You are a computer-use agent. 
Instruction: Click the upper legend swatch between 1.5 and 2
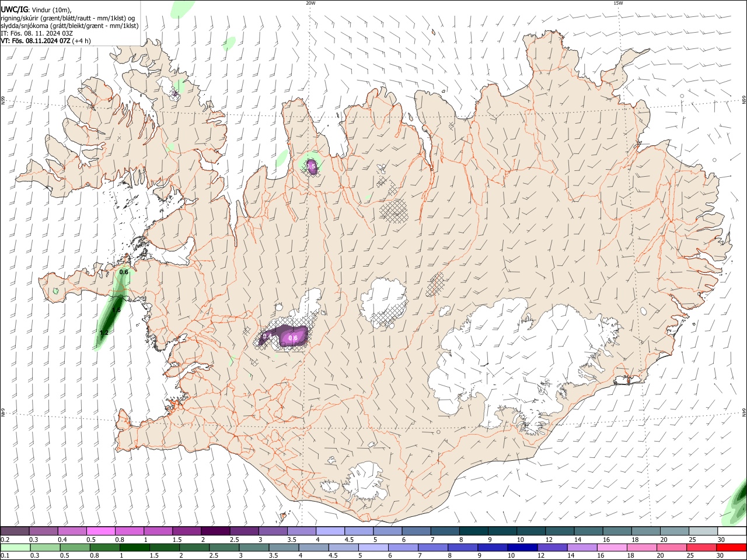click(187, 531)
